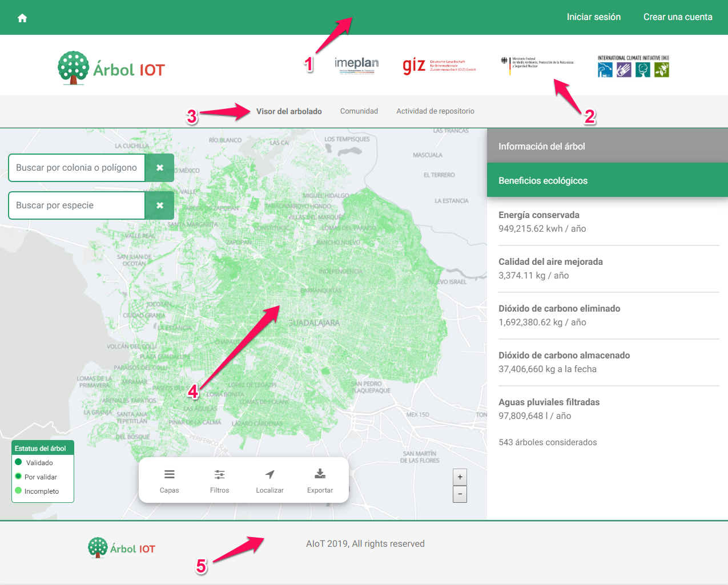Screen dimensions: 728x585
Task: Select Dióxido de carbono eliminado entry
Action: tap(609, 316)
